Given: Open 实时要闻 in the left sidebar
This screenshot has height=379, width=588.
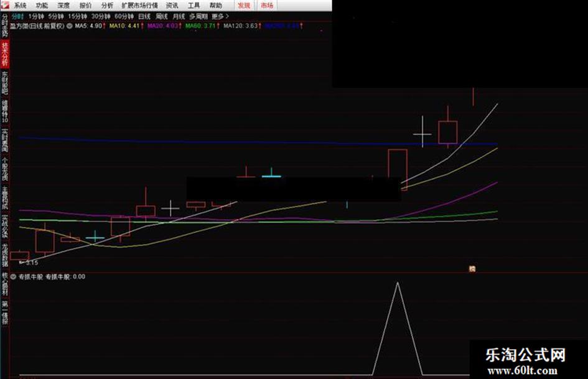Looking at the screenshot, I should pyautogui.click(x=5, y=141).
